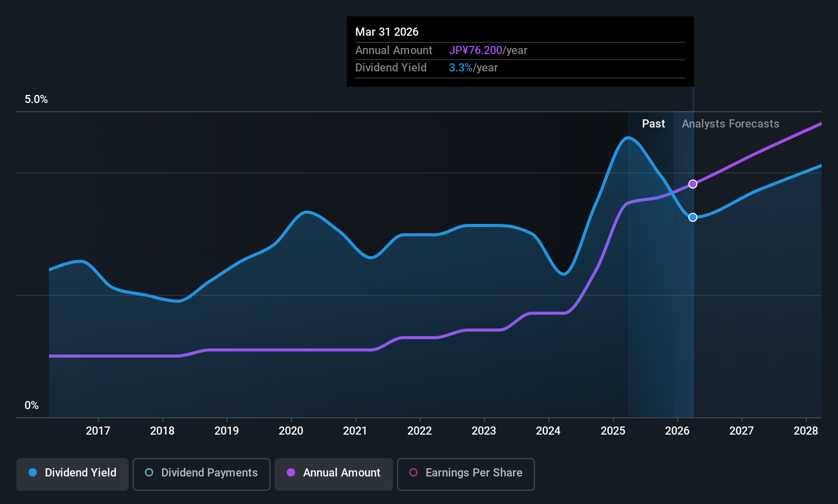Click the purple dot in Annual Amount legend
The height and width of the screenshot is (504, 838).
[x=291, y=473]
